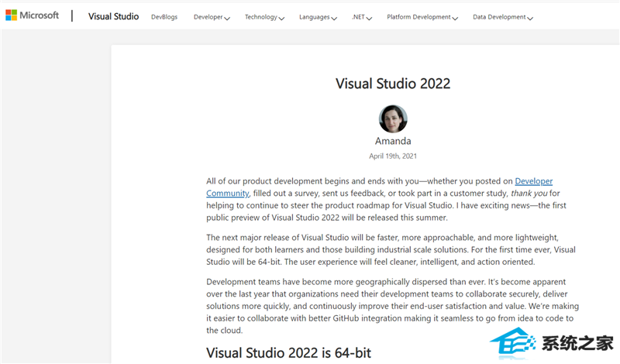This screenshot has width=620, height=364.
Task: Click 'Visual Studio 2022 is 64-bit' heading
Action: tap(288, 352)
